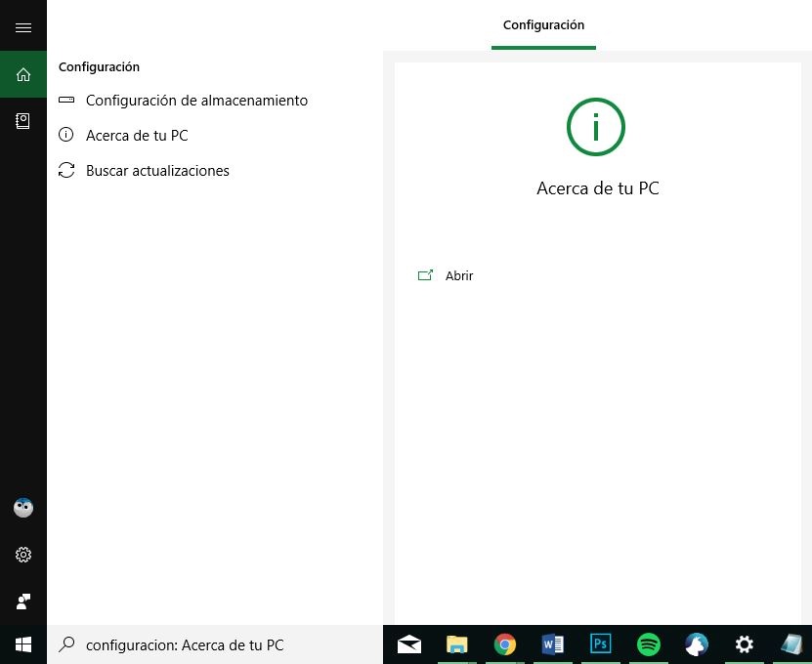This screenshot has height=664, width=812.
Task: Open the Mail app from the taskbar
Action: pos(409,644)
